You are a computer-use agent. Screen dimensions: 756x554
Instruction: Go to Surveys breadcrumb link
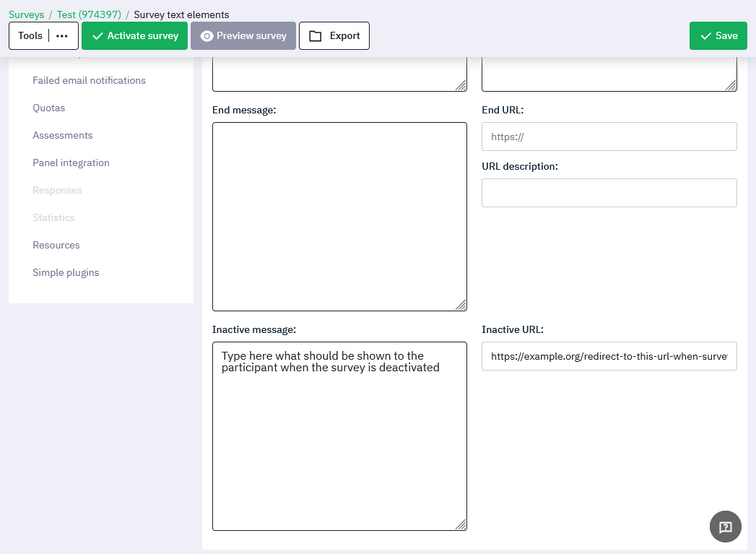click(26, 14)
